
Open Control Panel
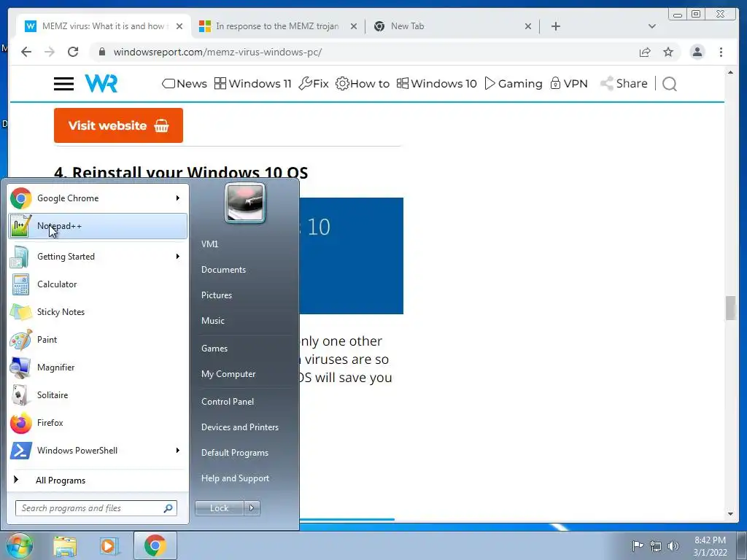(228, 402)
